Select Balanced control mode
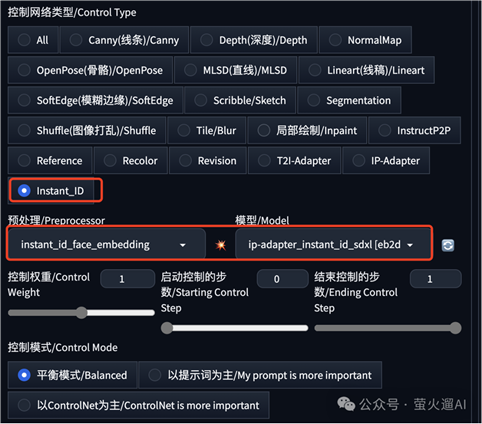The height and width of the screenshot is (424, 482). (x=72, y=375)
